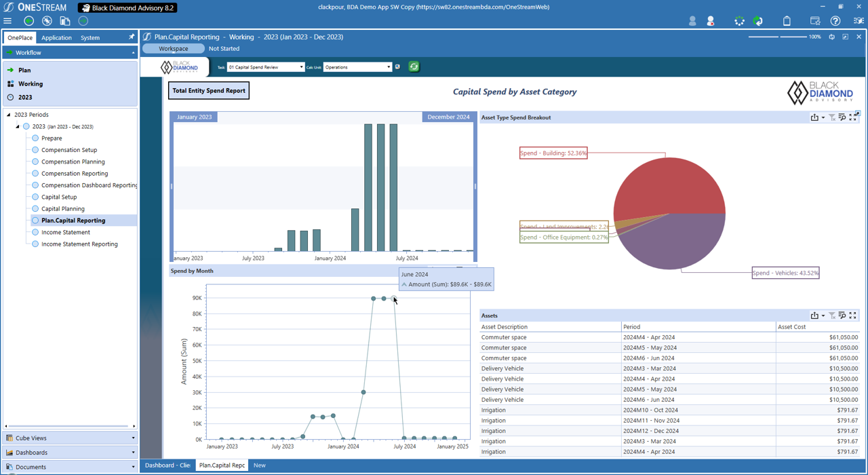Image resolution: width=868 pixels, height=475 pixels.
Task: Click the search icon in Asset Type Spend Breakout
Action: point(842,117)
